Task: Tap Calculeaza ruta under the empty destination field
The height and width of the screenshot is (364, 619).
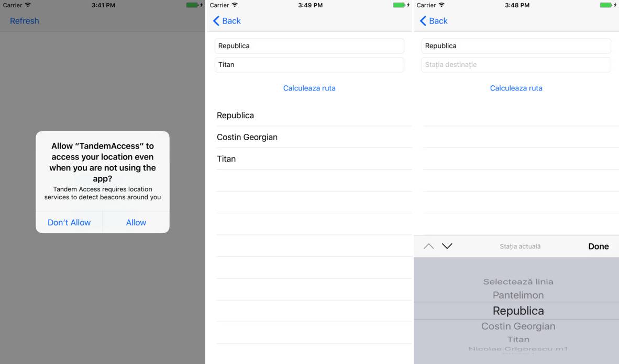Action: point(516,88)
